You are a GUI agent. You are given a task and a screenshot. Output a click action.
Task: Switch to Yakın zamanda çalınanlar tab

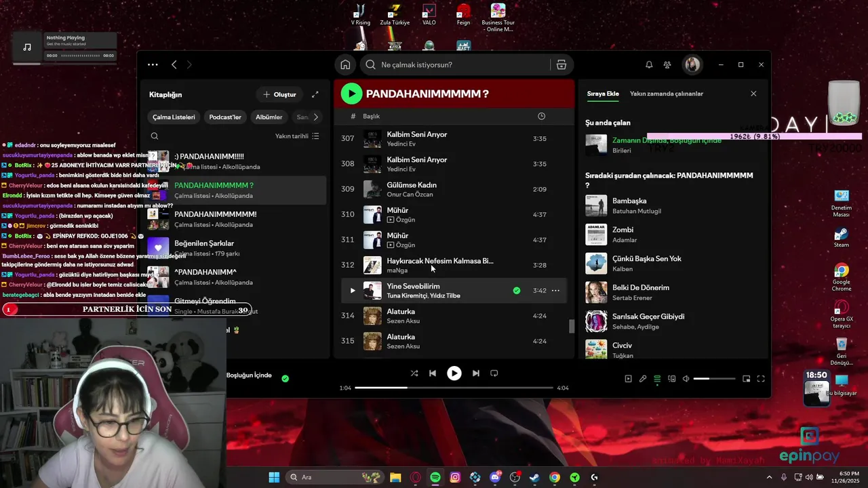667,94
